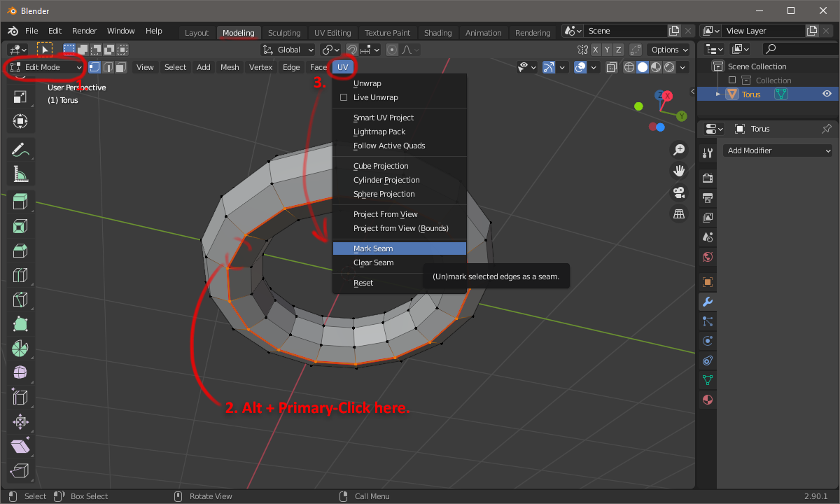Click the zoom magnifier viewport icon
The width and height of the screenshot is (840, 504).
[x=678, y=149]
